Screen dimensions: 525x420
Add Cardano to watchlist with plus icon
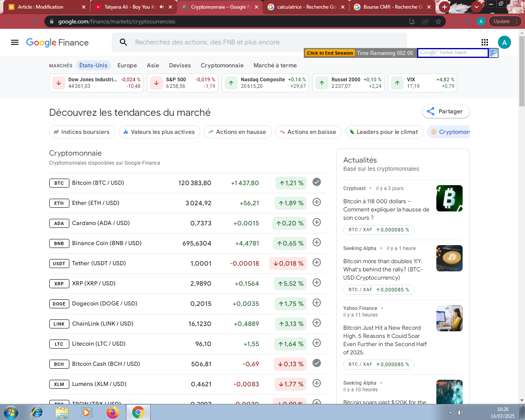click(x=316, y=222)
